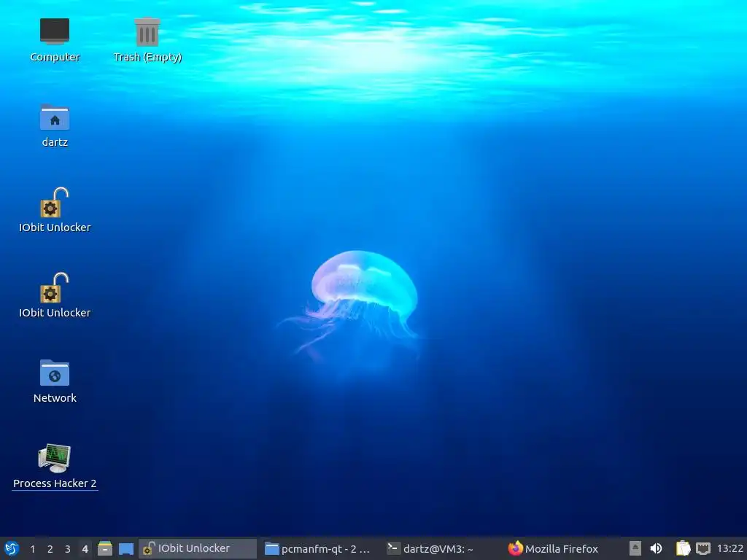Screen dimensions: 747x560
Task: Click the "Trash (Empty)" label text
Action: coord(147,57)
